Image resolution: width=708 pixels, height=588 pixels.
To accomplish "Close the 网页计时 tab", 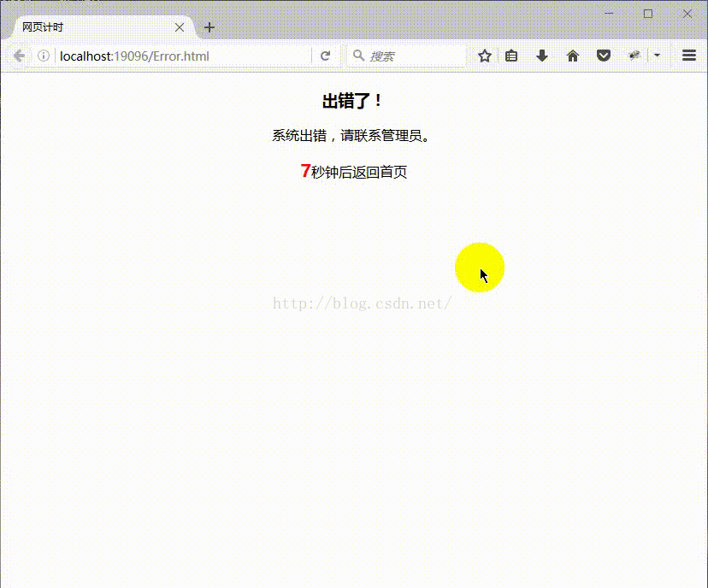I will pyautogui.click(x=180, y=27).
